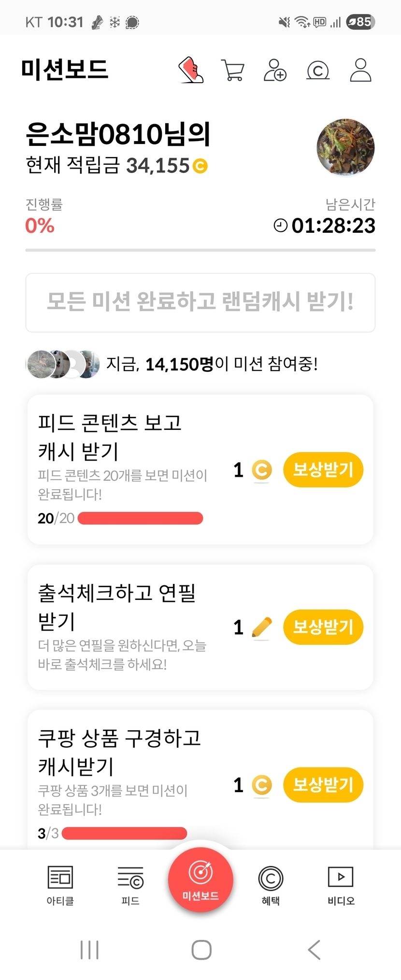Screen dimensions: 401x980
Task: Open the cash coin icon in header
Action: tap(318, 71)
